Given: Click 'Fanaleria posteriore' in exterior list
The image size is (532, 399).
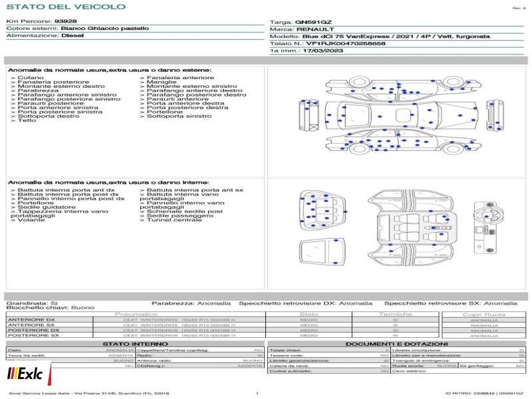Looking at the screenshot, I should pyautogui.click(x=53, y=82).
